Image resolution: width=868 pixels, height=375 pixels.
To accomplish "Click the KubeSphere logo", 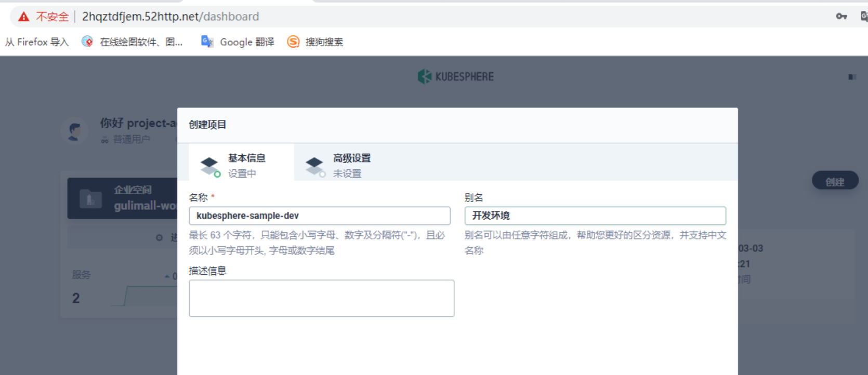I will [456, 76].
